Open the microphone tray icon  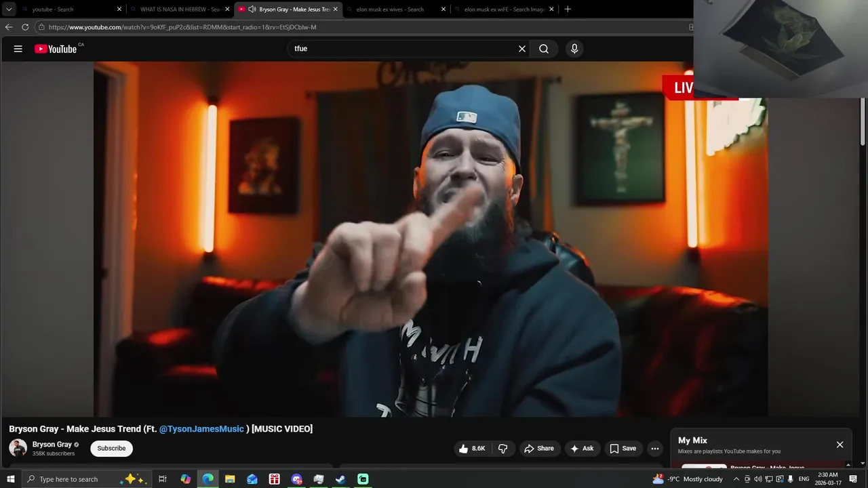[x=791, y=479]
